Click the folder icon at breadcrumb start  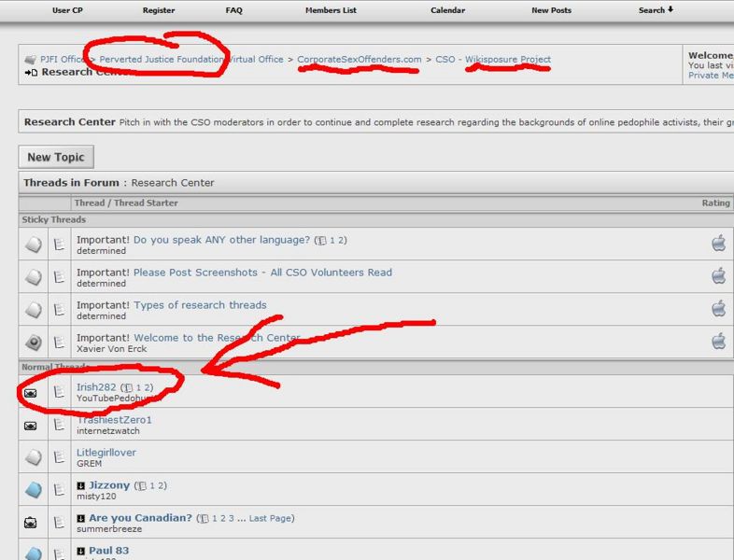[30, 60]
